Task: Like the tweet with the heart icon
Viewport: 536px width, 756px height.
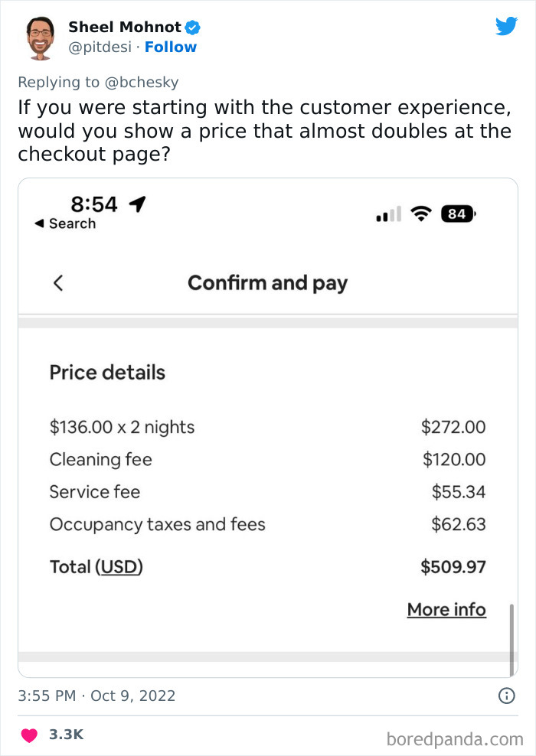Action: (x=28, y=735)
